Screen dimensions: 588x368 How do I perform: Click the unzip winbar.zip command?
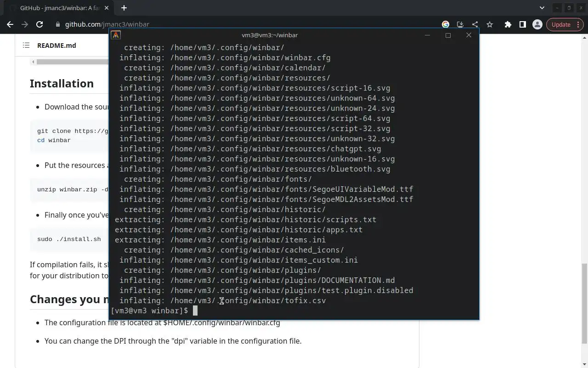click(x=73, y=190)
